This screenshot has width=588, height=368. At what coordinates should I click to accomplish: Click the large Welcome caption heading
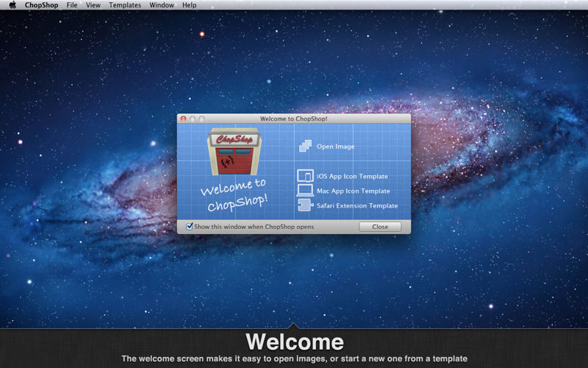295,342
